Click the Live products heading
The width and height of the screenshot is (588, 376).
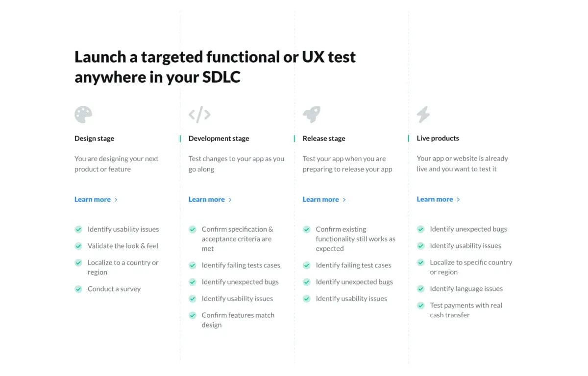coord(438,139)
